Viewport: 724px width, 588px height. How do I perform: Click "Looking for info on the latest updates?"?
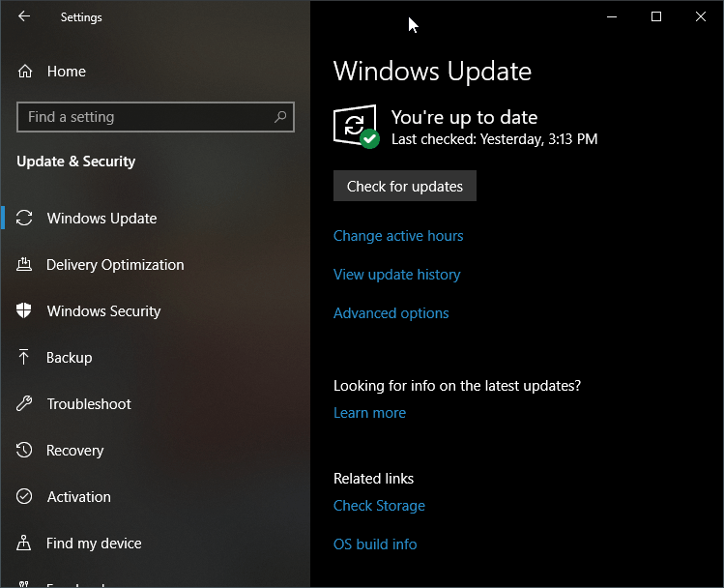[x=457, y=386]
